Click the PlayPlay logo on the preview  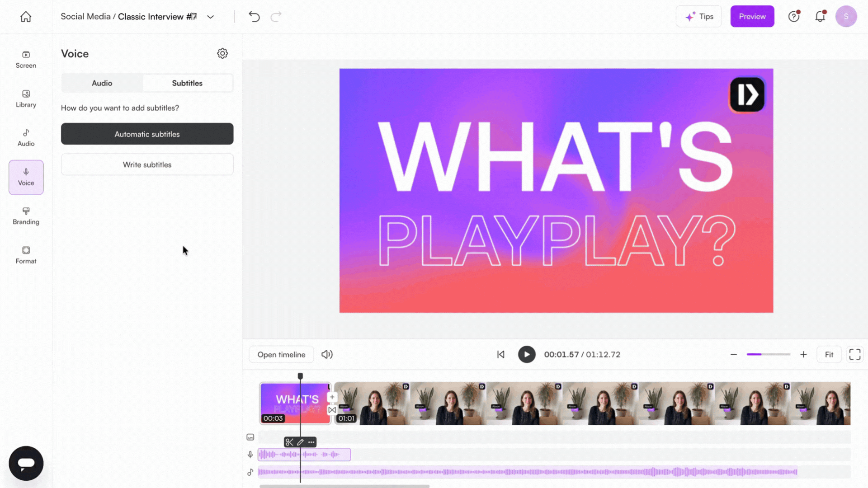point(747,94)
